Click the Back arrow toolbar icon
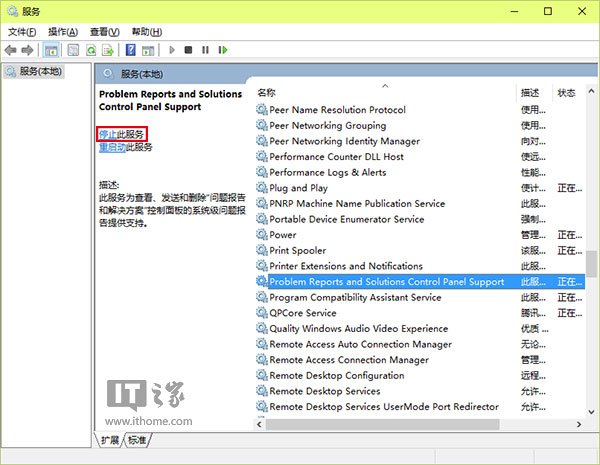 pyautogui.click(x=11, y=49)
